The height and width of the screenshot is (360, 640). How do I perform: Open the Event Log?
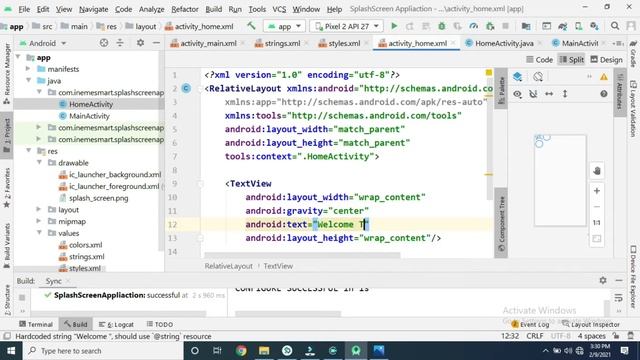[530, 324]
